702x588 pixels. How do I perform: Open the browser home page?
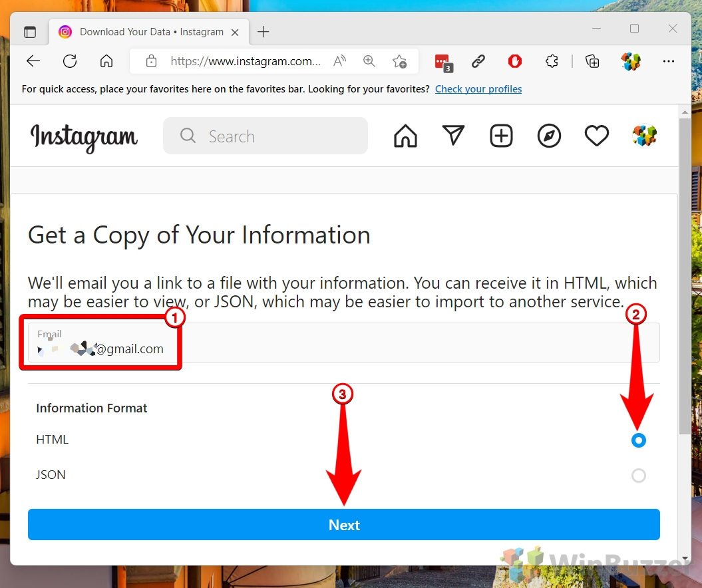point(106,61)
